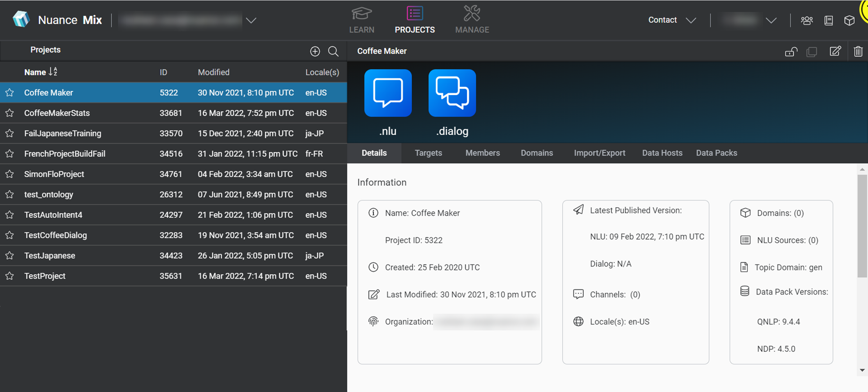The height and width of the screenshot is (392, 868).
Task: Favorite the TestAutoIntent4 project star
Action: tap(10, 215)
